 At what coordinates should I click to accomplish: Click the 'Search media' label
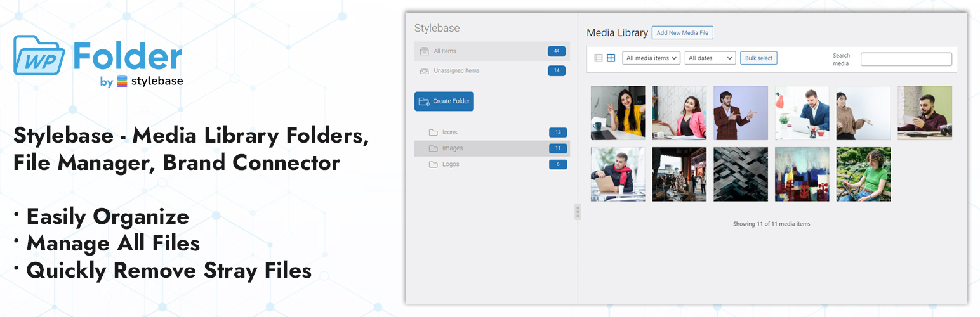pos(841,60)
